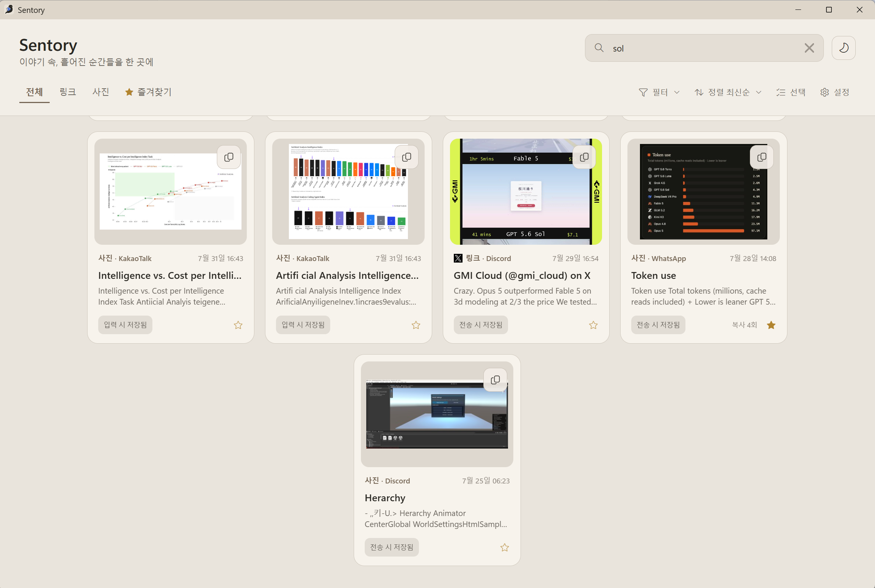Click the search magnifier icon
Screen dimensions: 875x588
[x=599, y=48]
